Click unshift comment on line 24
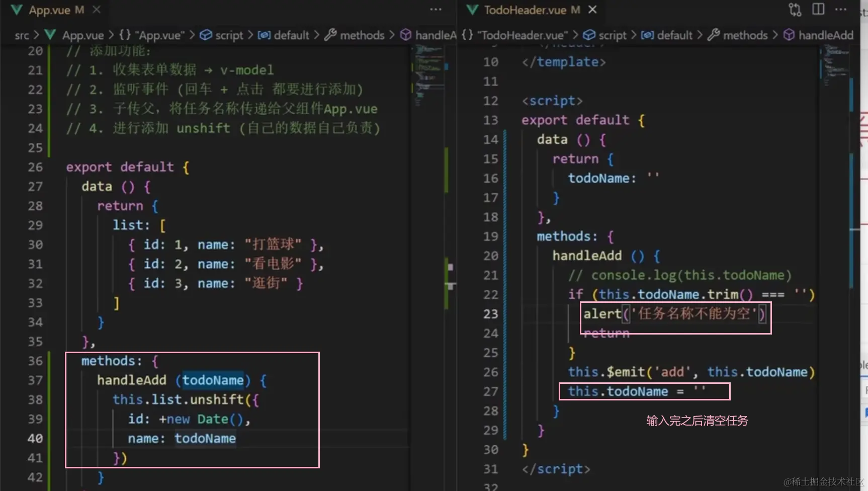This screenshot has height=491, width=868. click(x=223, y=128)
